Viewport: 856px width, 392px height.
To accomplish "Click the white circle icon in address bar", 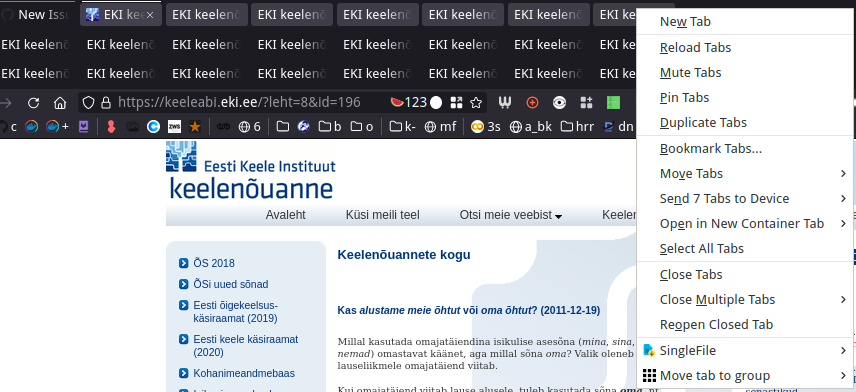I will tap(436, 102).
